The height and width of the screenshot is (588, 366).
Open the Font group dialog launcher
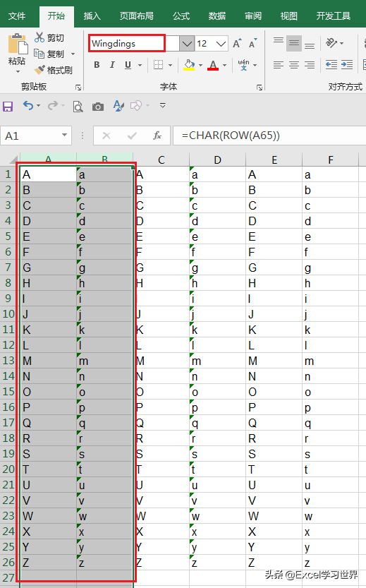tap(260, 88)
